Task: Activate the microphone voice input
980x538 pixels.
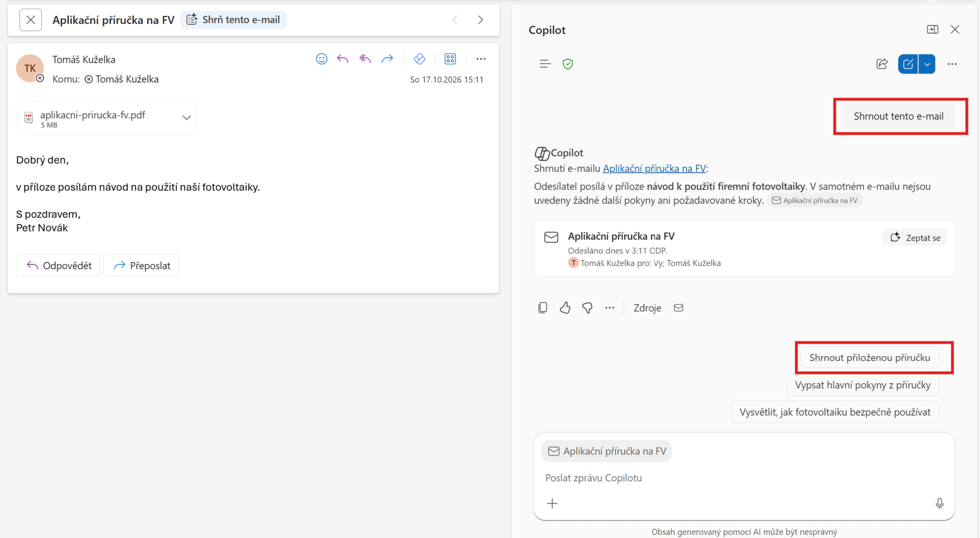Action: click(939, 504)
